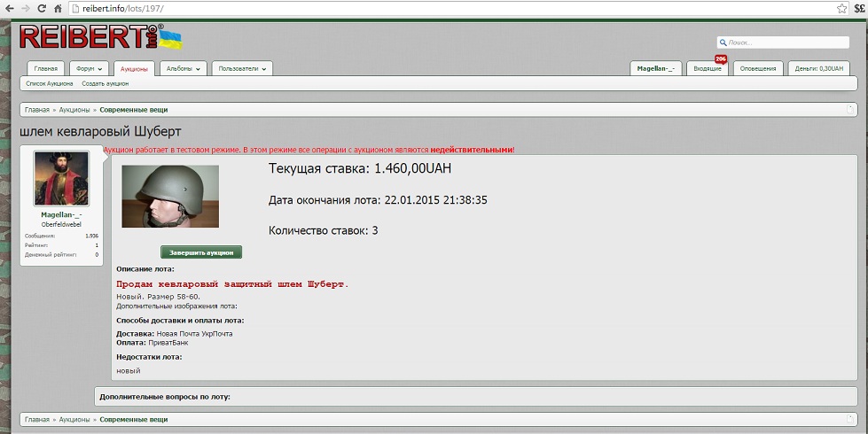Go back with browser back arrow
868x434 pixels.
(9, 8)
